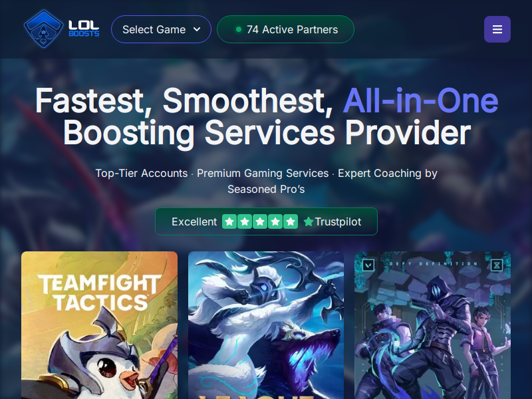Click the All-in-One highlighted headline text

coord(421,101)
